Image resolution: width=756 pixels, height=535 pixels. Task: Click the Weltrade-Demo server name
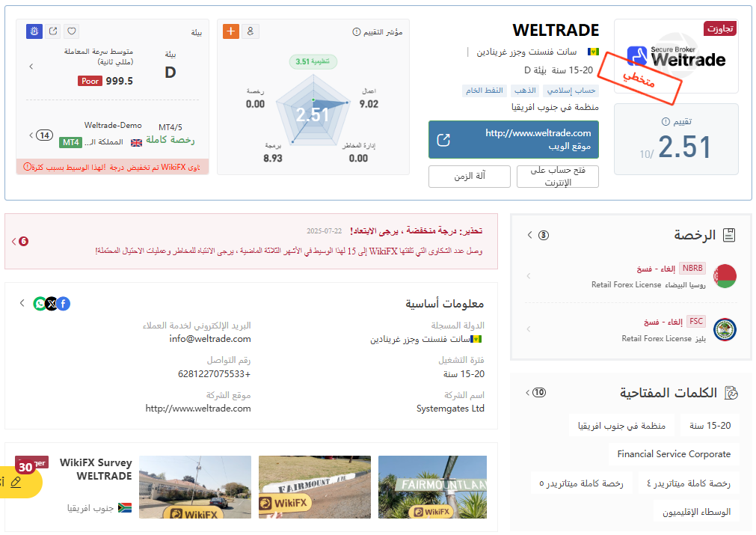113,126
